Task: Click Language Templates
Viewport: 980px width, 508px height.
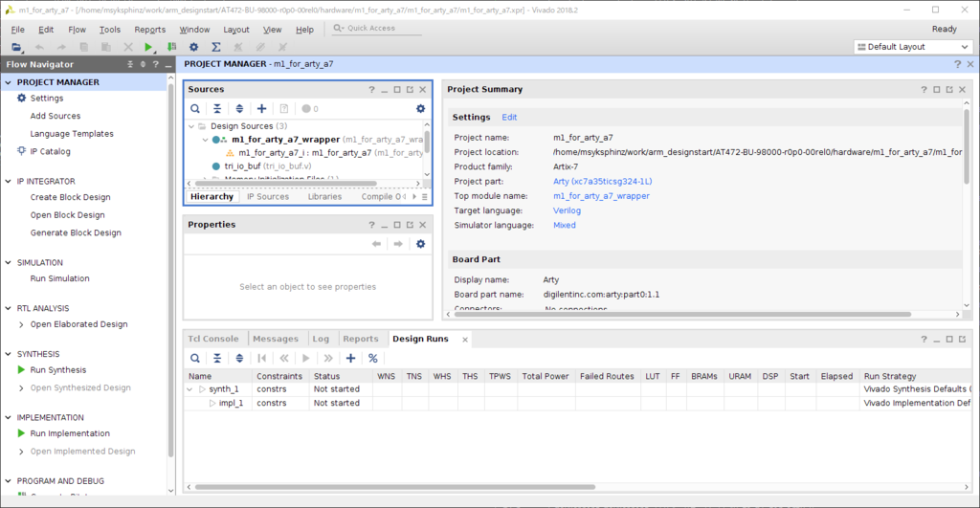Action: pos(72,134)
